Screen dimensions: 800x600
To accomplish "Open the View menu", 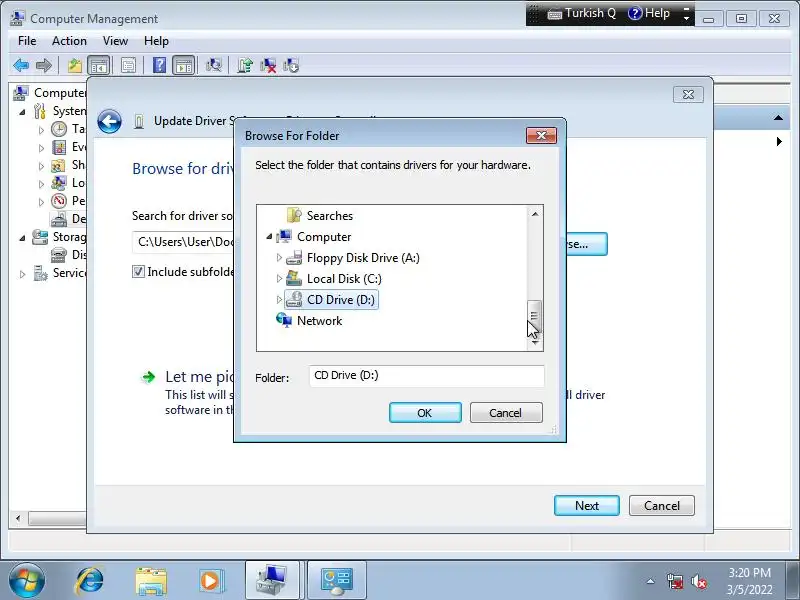I will point(115,41).
